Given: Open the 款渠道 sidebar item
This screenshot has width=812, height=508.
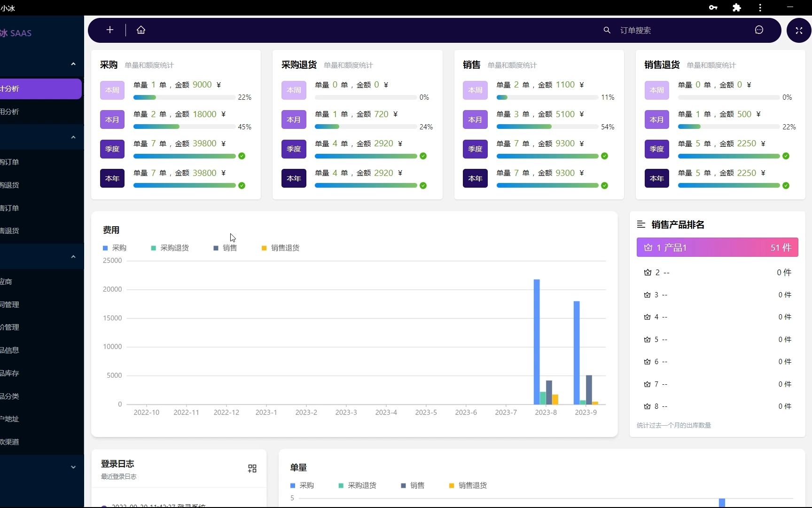Looking at the screenshot, I should point(42,442).
